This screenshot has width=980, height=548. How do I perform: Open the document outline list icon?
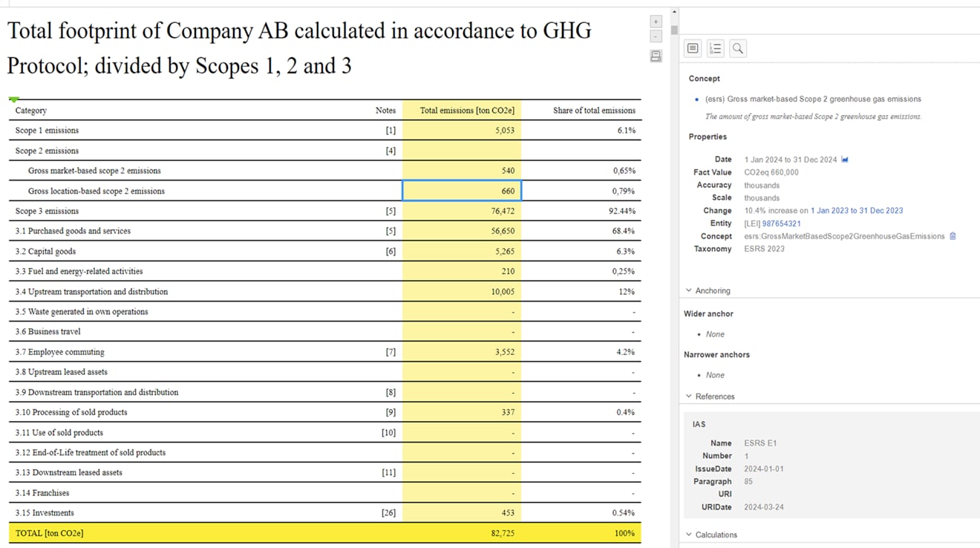pyautogui.click(x=715, y=49)
